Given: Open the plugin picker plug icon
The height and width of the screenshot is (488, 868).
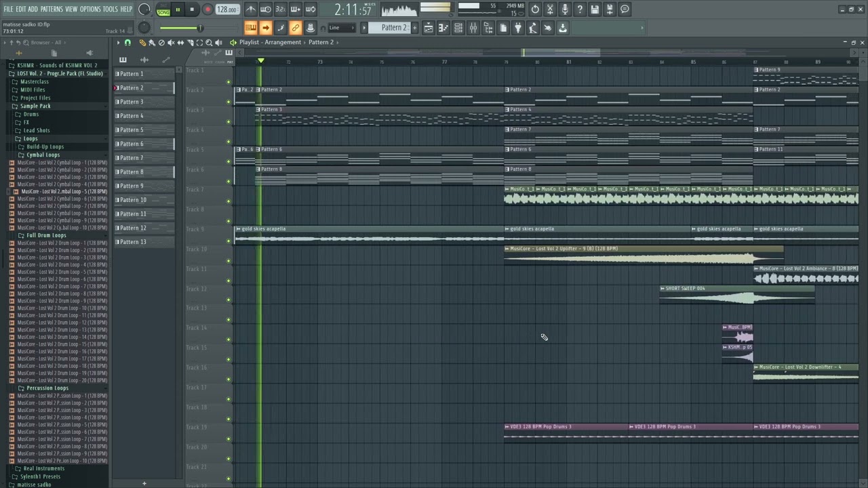Looking at the screenshot, I should tap(518, 28).
